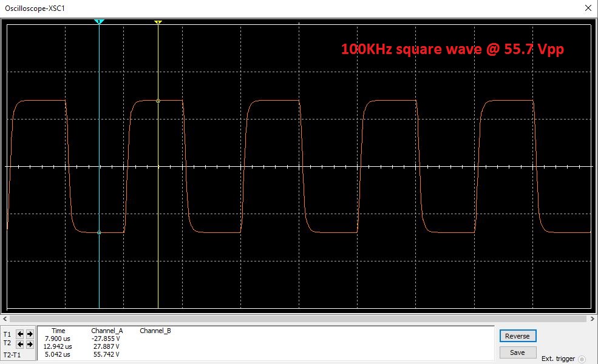598x364 pixels.
Task: Select the Channel_A value -27.855 V
Action: [x=106, y=339]
